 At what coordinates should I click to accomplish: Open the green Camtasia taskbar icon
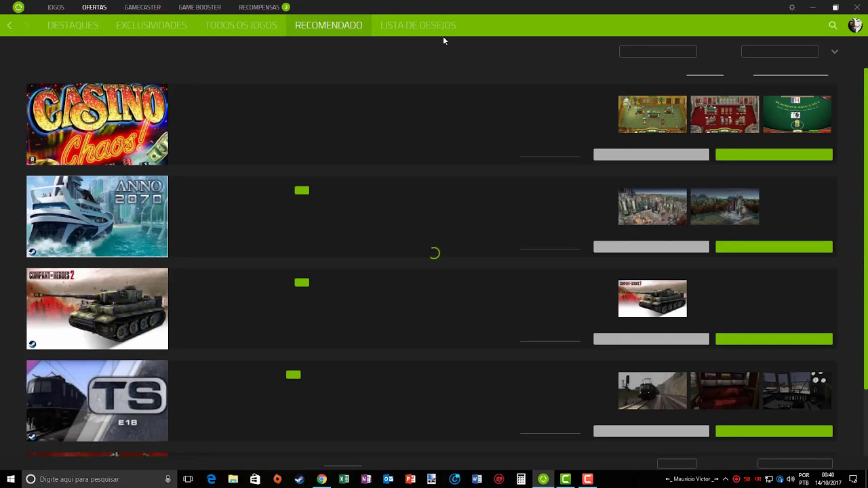[566, 479]
